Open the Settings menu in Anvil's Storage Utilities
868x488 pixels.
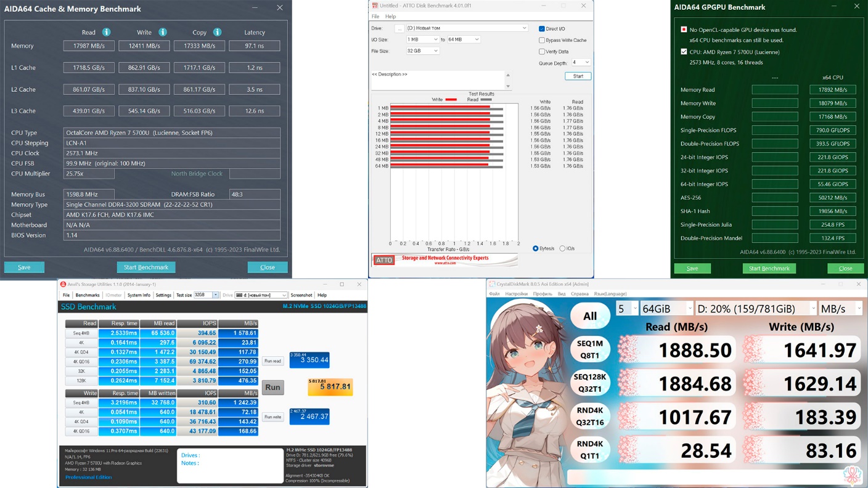pyautogui.click(x=163, y=295)
